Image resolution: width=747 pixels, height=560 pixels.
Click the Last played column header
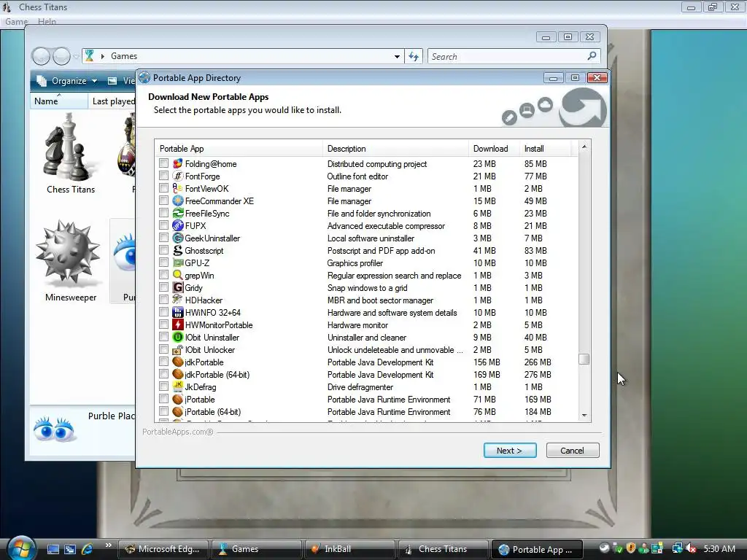[x=113, y=101]
